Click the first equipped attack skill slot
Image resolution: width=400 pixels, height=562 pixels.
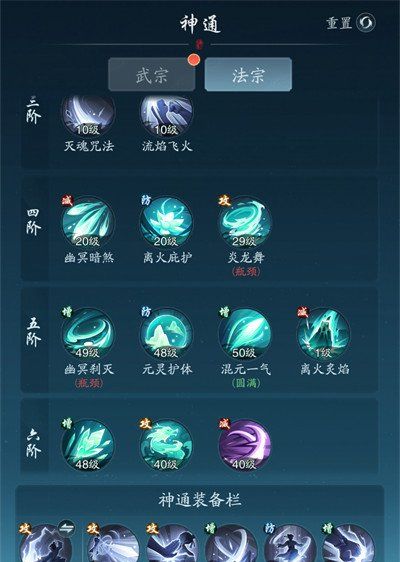point(45,544)
